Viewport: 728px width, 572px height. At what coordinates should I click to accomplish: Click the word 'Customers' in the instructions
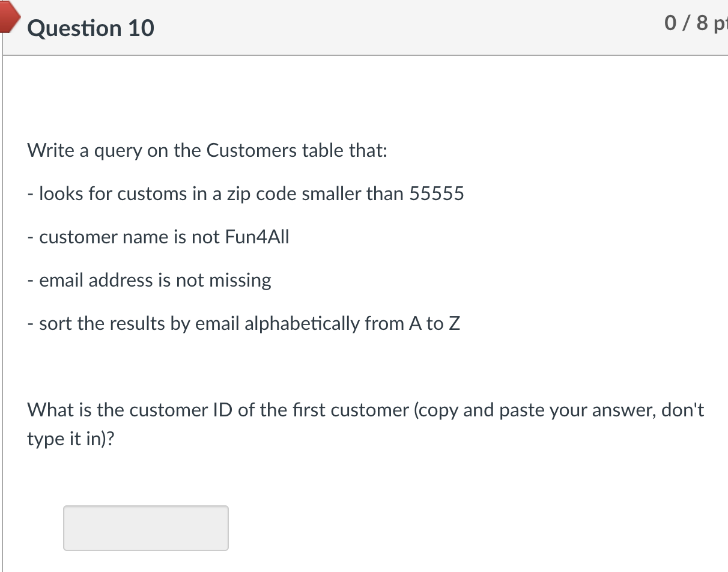(252, 150)
